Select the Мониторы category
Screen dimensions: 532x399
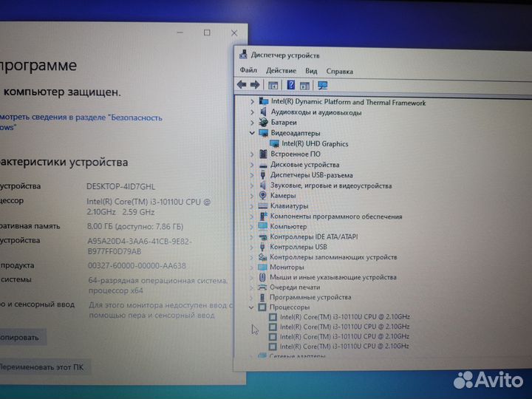[287, 267]
